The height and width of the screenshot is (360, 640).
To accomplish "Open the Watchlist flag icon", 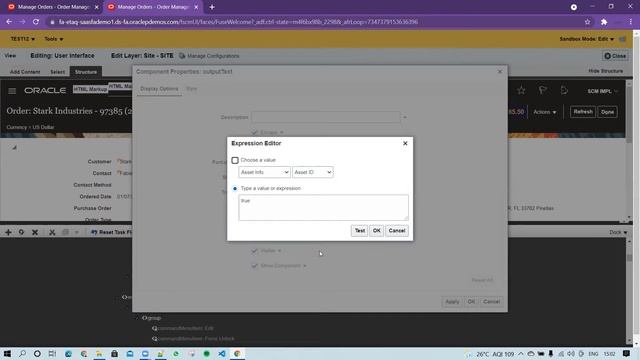I will point(542,91).
